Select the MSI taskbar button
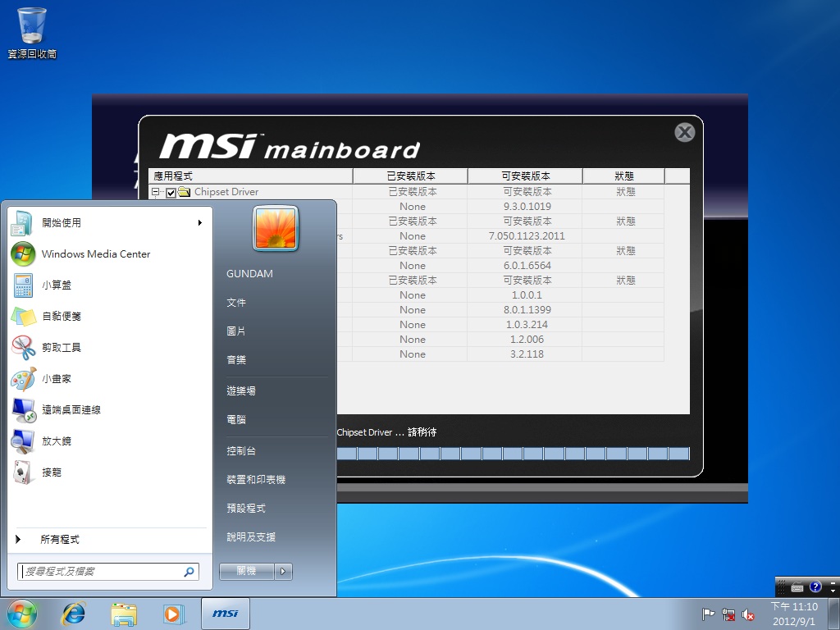 point(226,614)
